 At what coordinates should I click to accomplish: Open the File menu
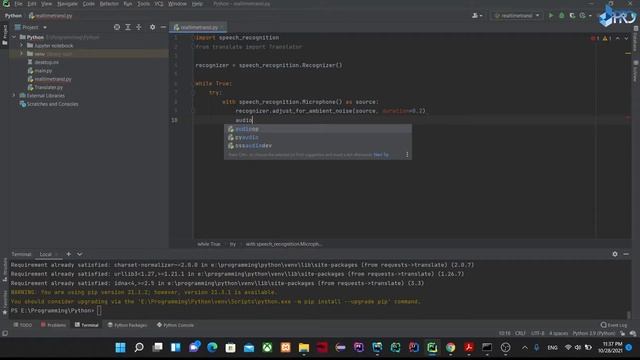pos(18,4)
